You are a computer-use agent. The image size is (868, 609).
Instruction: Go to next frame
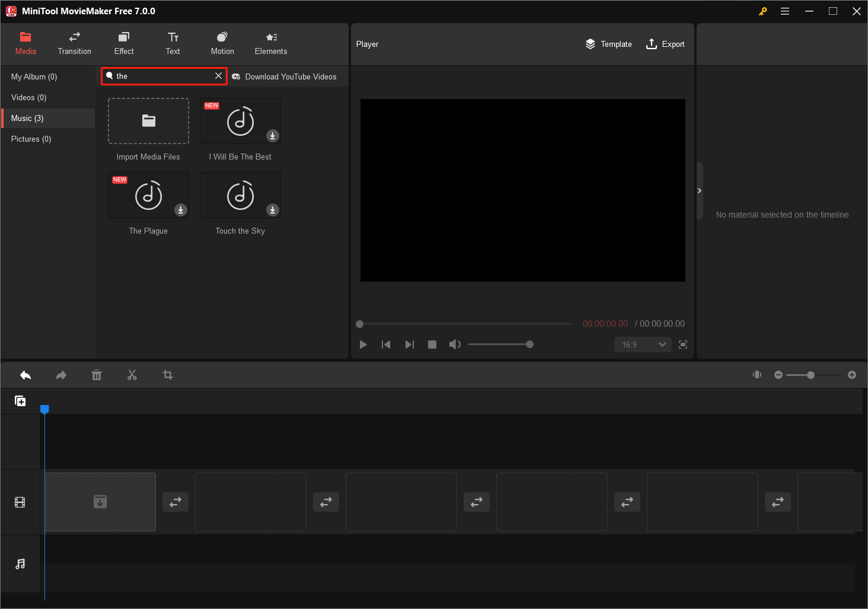409,345
